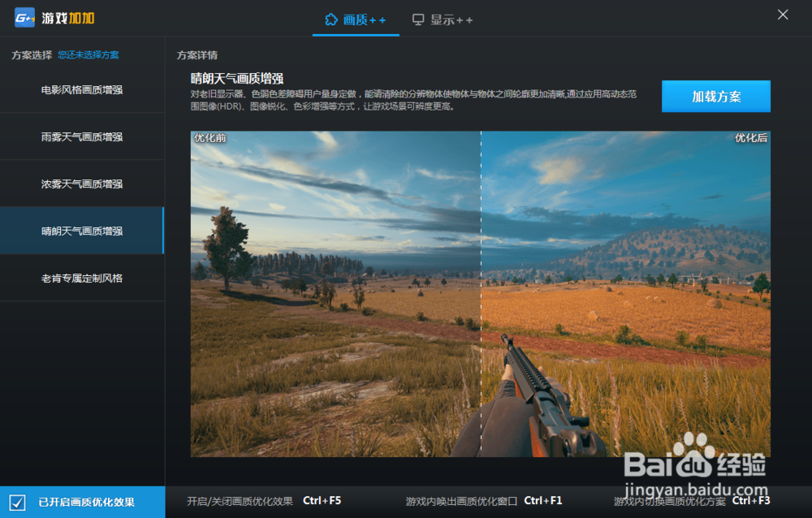Select the 电影风格画质增强 scheme
Image resolution: width=812 pixels, height=518 pixels.
(81, 89)
